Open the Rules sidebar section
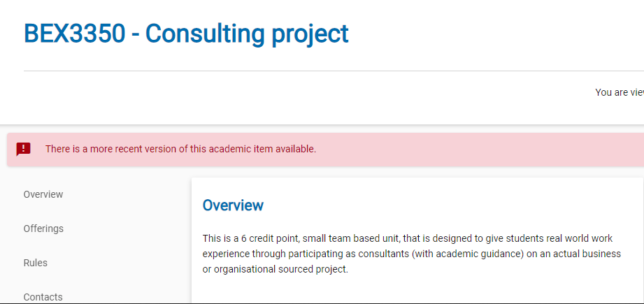 (36, 263)
